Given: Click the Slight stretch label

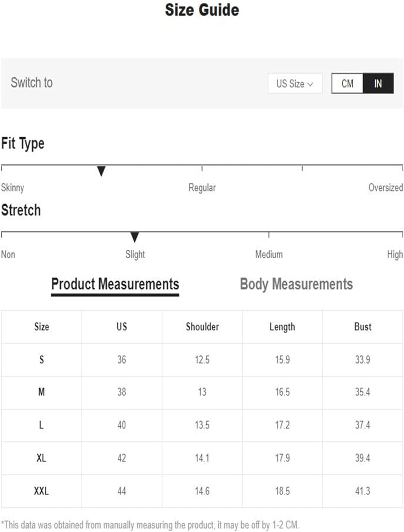Looking at the screenshot, I should tap(135, 254).
